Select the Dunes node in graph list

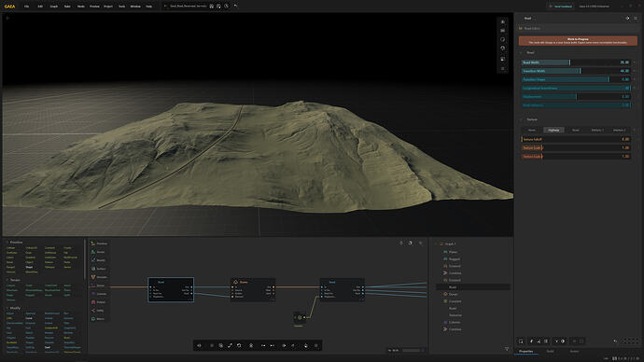point(454,294)
